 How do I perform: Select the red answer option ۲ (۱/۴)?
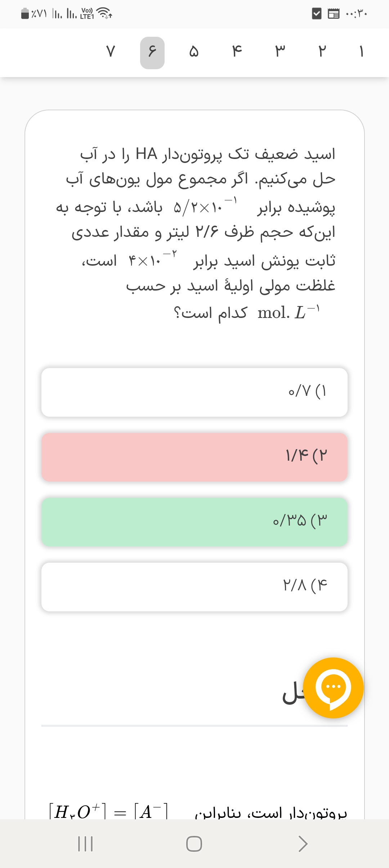(194, 457)
